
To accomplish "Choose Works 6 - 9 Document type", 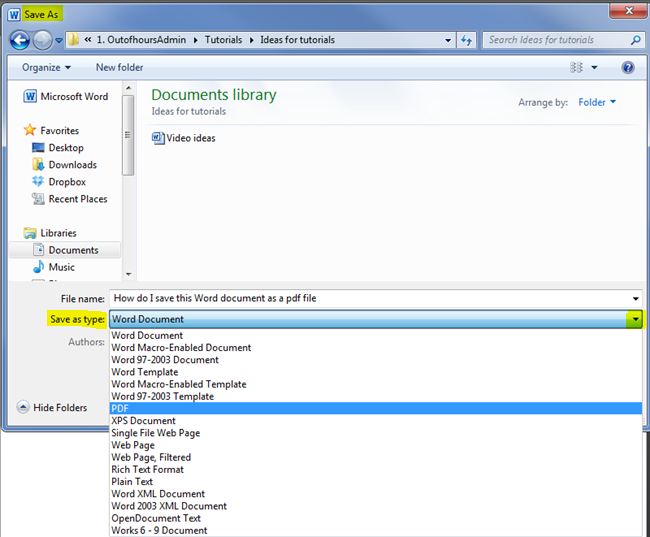I will tap(376, 530).
